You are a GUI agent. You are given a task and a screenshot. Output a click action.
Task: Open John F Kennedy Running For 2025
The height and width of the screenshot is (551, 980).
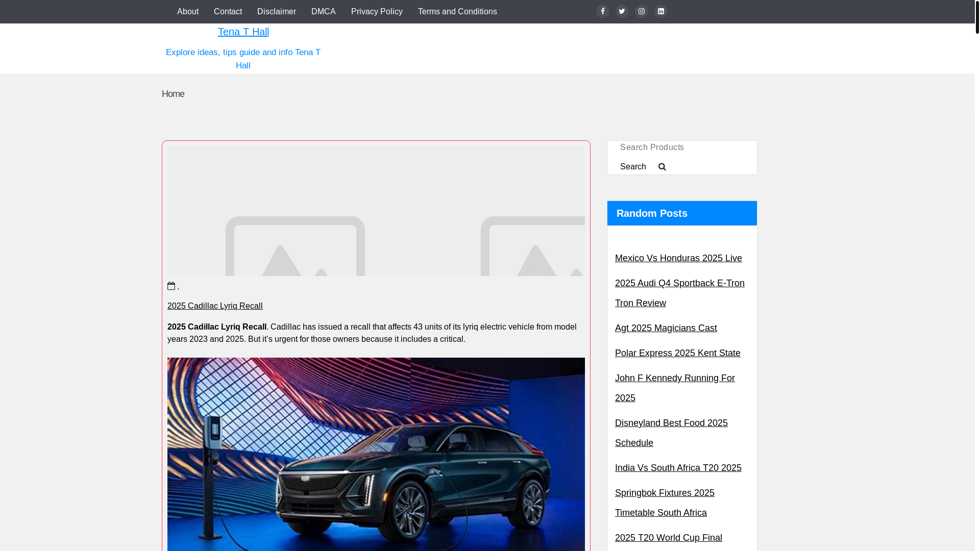(x=675, y=388)
